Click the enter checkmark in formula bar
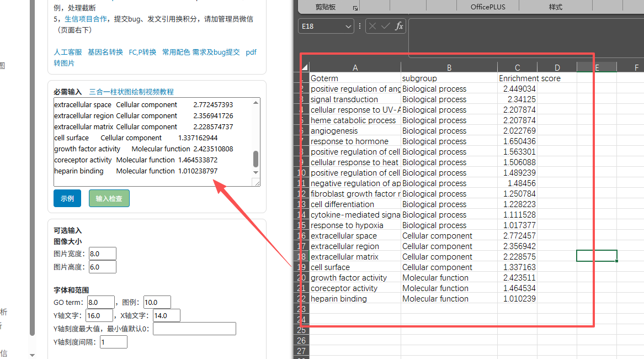 click(x=385, y=27)
